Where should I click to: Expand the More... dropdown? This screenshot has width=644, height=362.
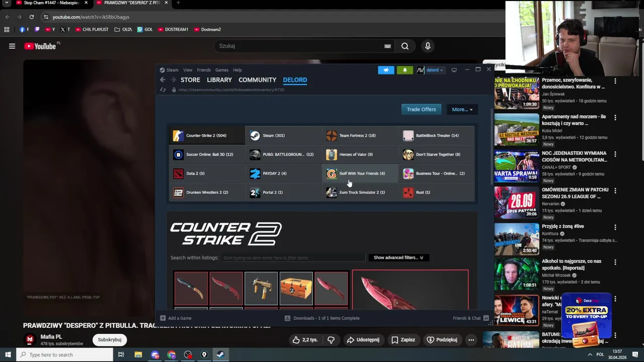462,109
